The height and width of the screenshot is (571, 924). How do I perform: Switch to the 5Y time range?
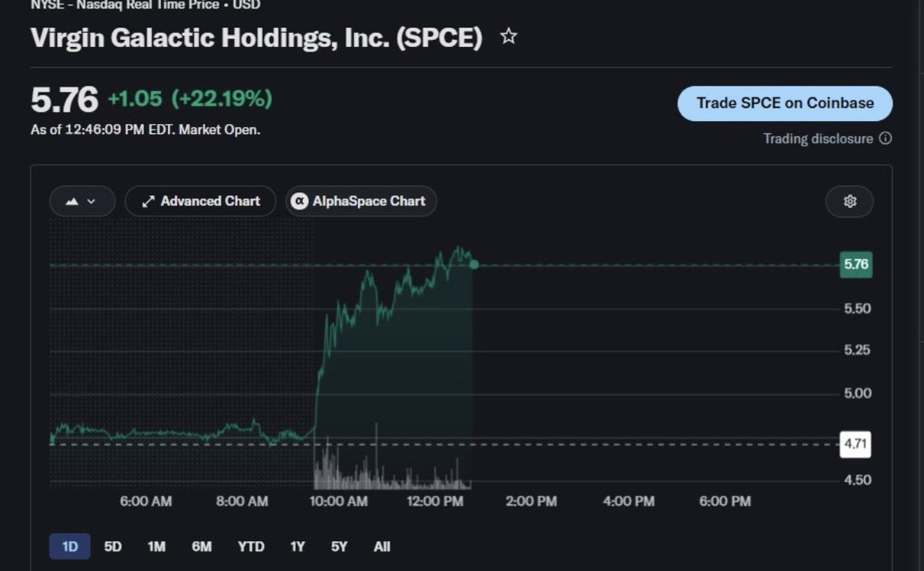340,546
